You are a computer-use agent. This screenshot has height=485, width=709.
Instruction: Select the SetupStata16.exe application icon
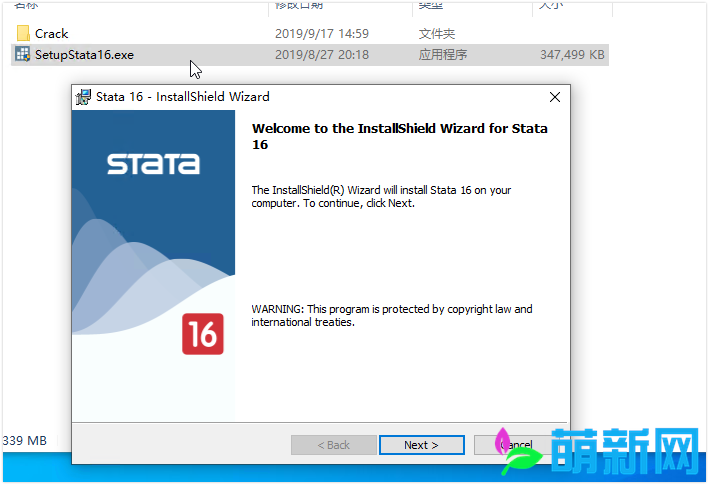(x=23, y=54)
